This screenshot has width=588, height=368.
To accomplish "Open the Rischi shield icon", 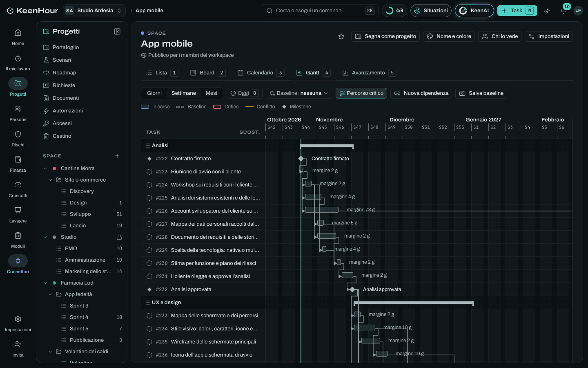I will click(18, 134).
